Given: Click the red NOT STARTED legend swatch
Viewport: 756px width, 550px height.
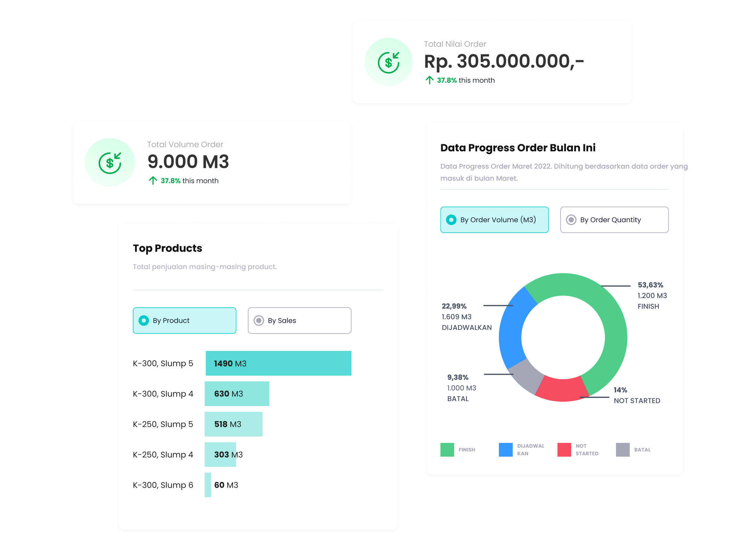Looking at the screenshot, I should (564, 449).
